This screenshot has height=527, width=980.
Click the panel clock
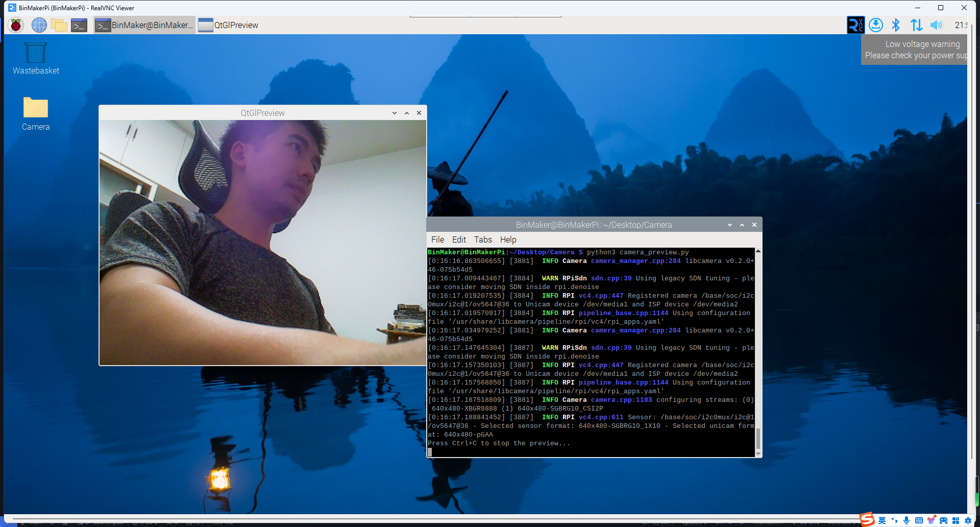[961, 25]
